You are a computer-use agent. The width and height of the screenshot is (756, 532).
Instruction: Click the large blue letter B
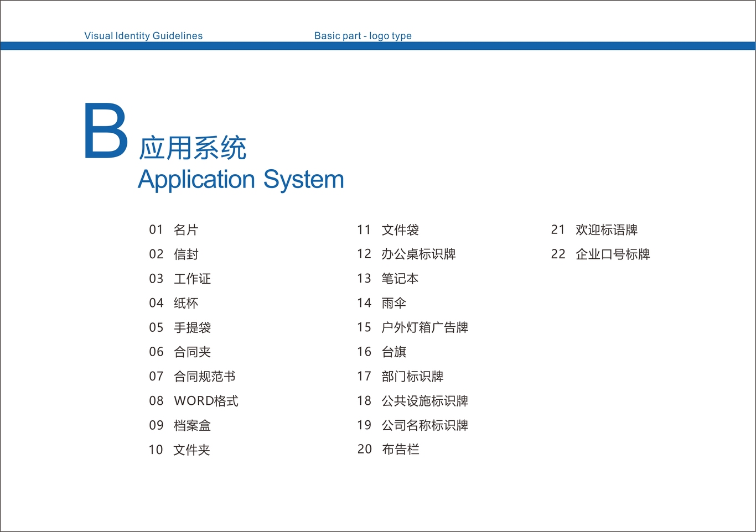click(x=106, y=131)
